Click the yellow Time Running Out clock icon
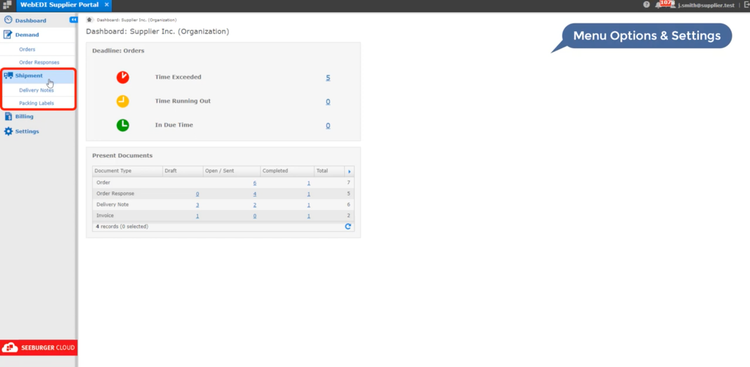This screenshot has width=750, height=367. (123, 101)
